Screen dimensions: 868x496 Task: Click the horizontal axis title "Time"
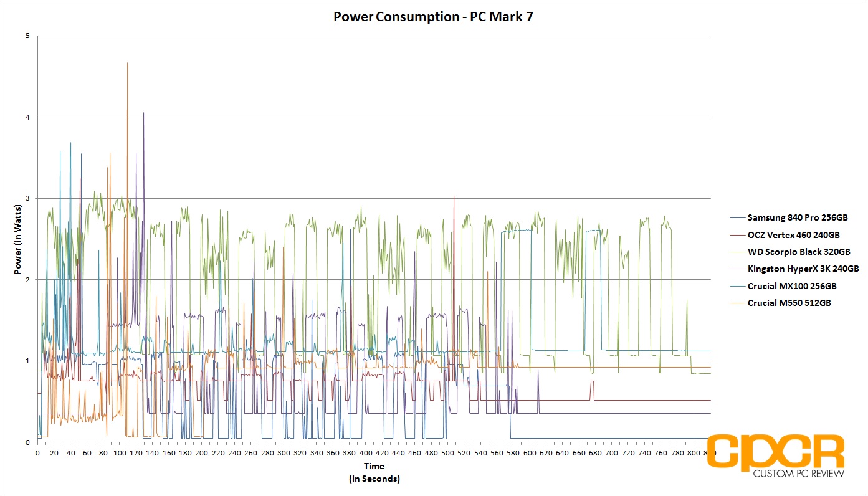click(x=374, y=466)
